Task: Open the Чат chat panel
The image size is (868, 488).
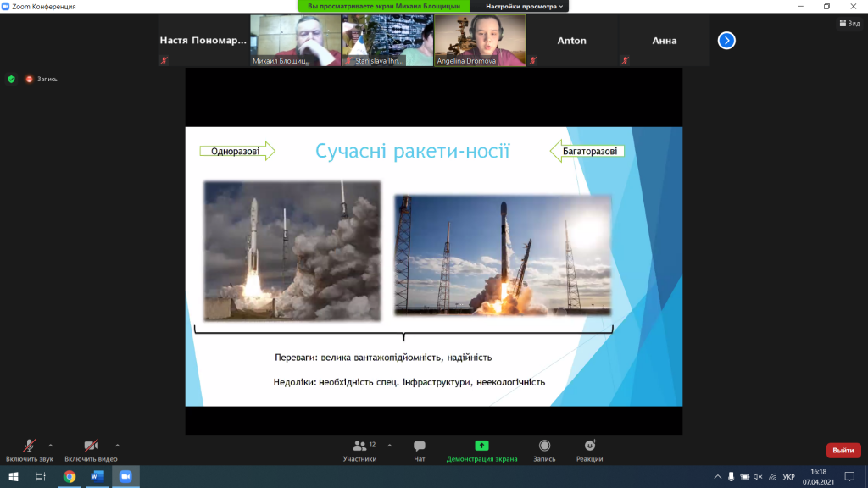Action: [419, 451]
